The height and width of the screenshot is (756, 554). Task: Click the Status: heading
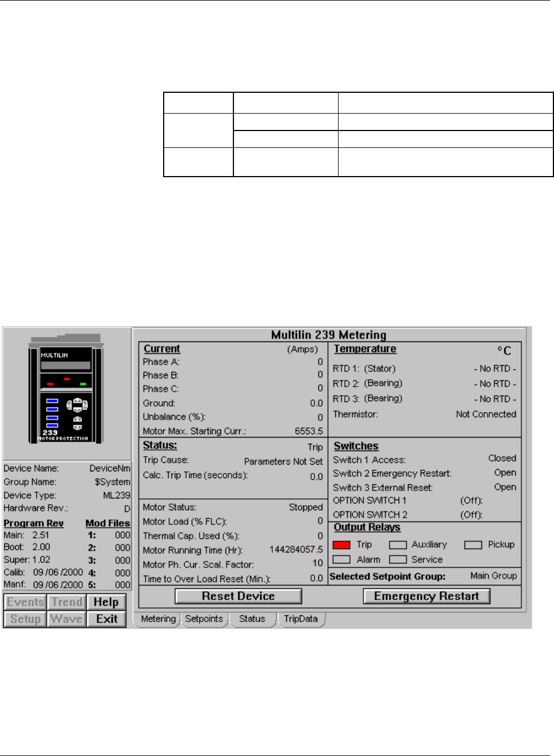(x=160, y=445)
